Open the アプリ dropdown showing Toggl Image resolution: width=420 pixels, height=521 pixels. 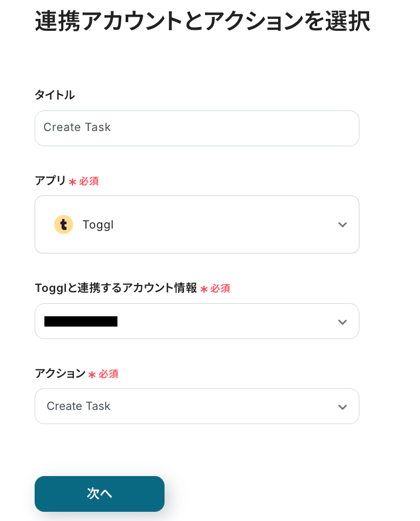[196, 224]
